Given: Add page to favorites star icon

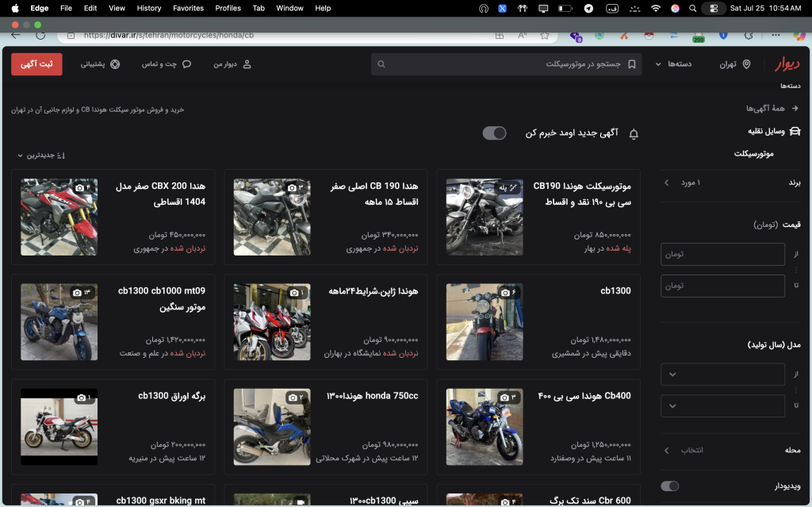Looking at the screenshot, I should pyautogui.click(x=544, y=35).
